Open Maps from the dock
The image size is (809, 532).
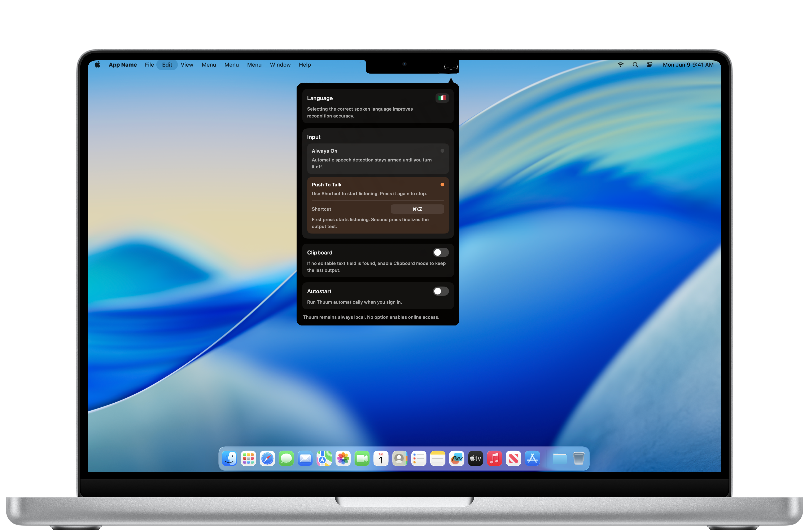pos(324,459)
